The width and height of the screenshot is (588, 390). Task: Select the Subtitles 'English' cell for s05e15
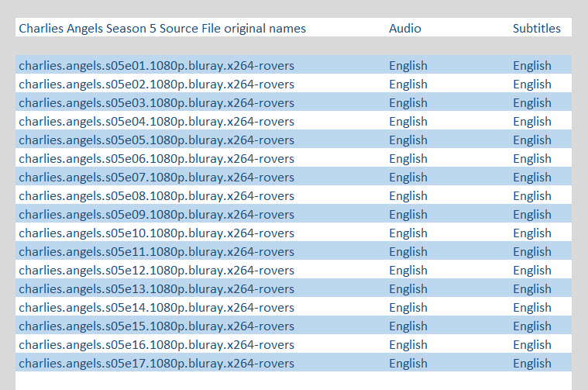[x=532, y=326]
